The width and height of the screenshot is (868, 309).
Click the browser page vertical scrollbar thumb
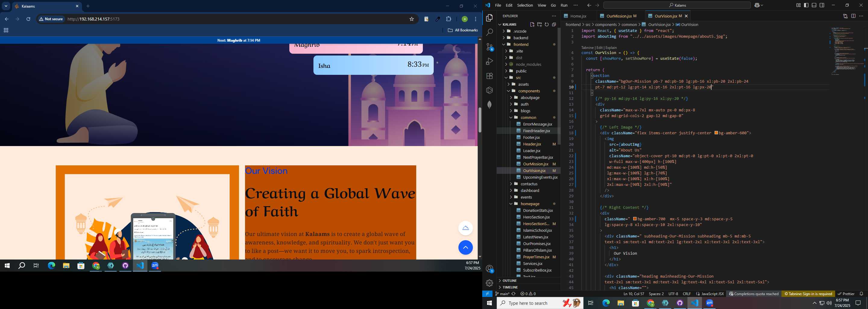click(480, 120)
